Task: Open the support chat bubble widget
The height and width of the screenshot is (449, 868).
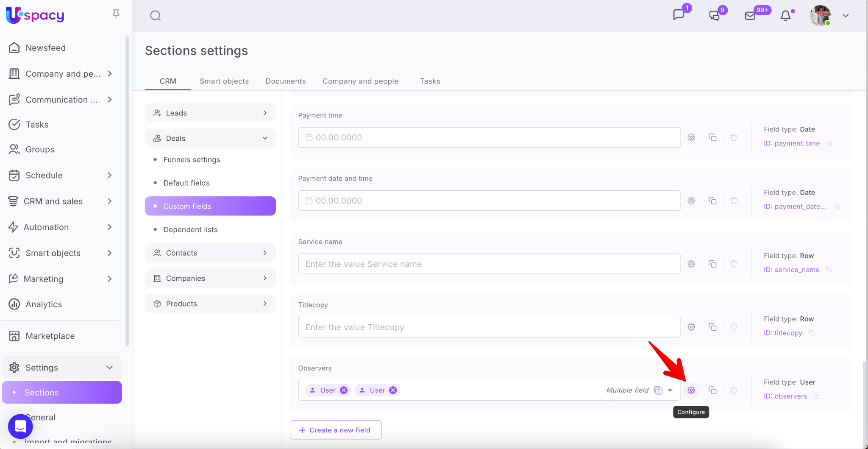Action: [20, 426]
